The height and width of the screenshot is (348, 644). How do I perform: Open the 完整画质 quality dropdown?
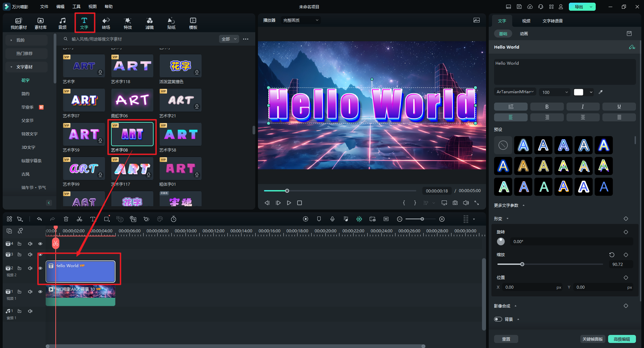pos(301,20)
